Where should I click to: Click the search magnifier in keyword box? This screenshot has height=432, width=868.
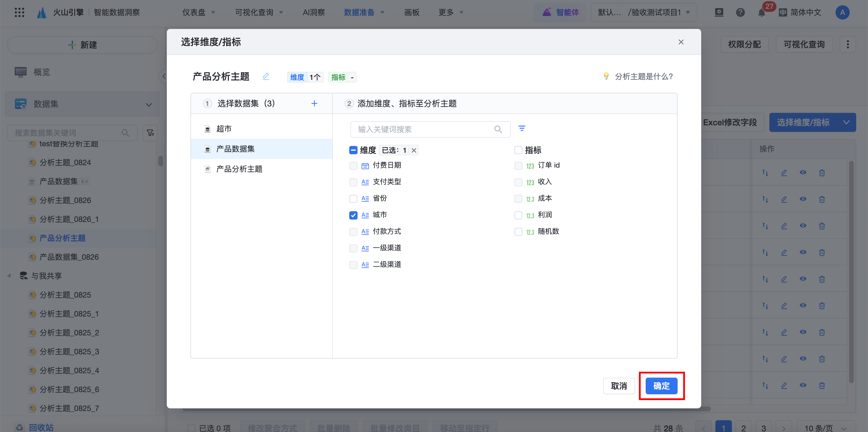click(x=498, y=129)
